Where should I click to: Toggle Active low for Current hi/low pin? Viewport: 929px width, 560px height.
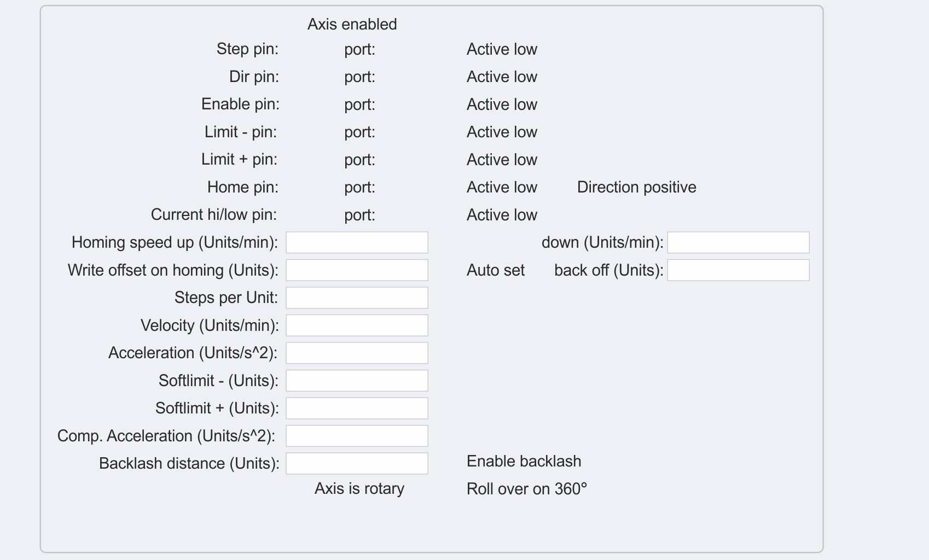502,215
